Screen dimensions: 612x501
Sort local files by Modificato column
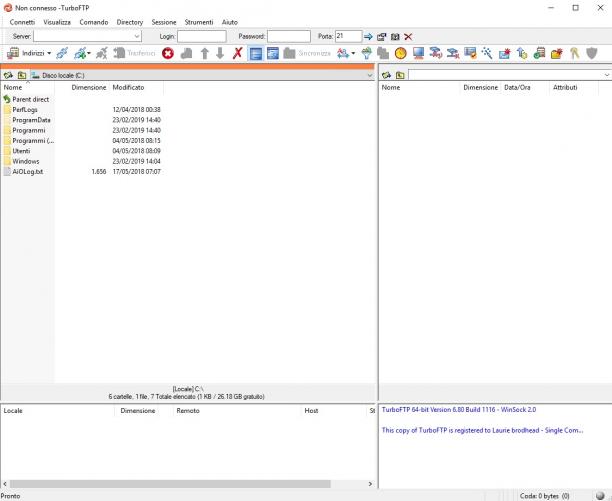pos(137,87)
